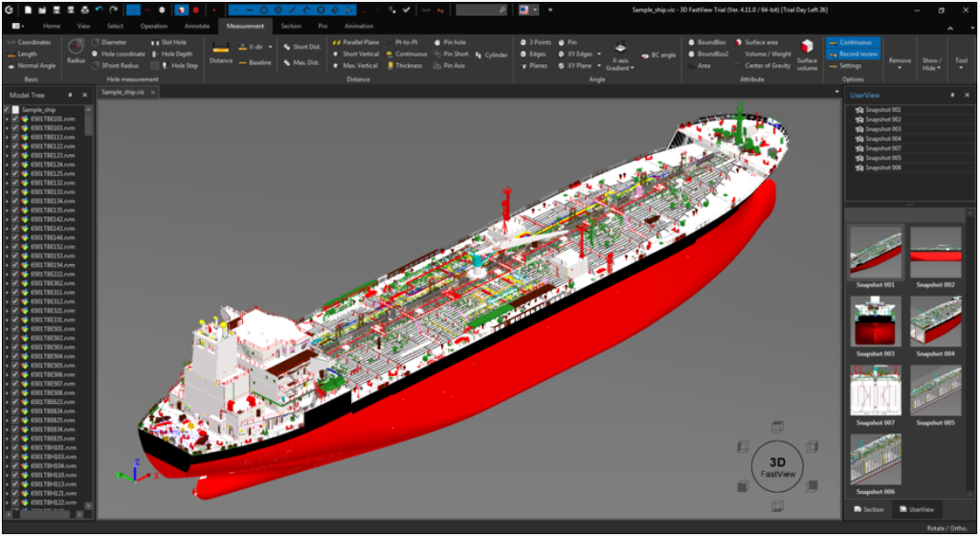Switch to the Section ribbon tab
This screenshot has width=980, height=536.
click(x=290, y=27)
